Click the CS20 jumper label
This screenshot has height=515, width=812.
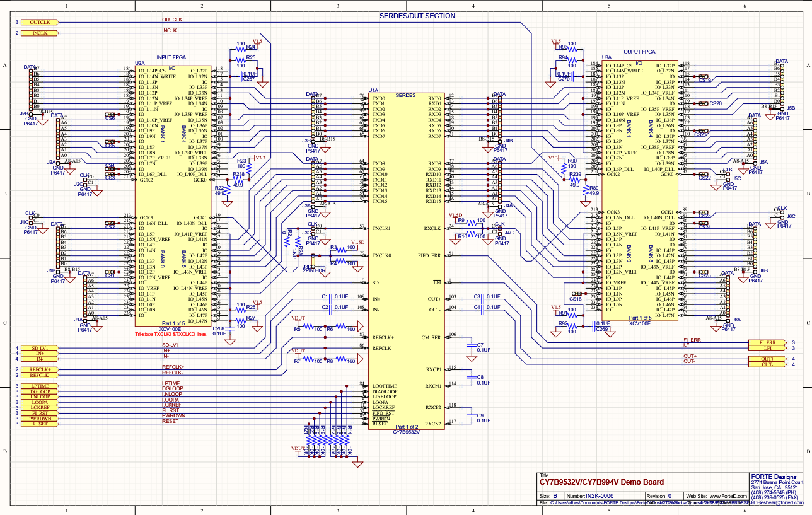(716, 103)
